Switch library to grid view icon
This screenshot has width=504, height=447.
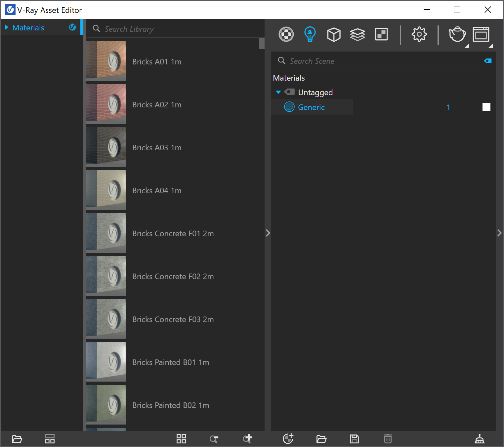coord(181,439)
